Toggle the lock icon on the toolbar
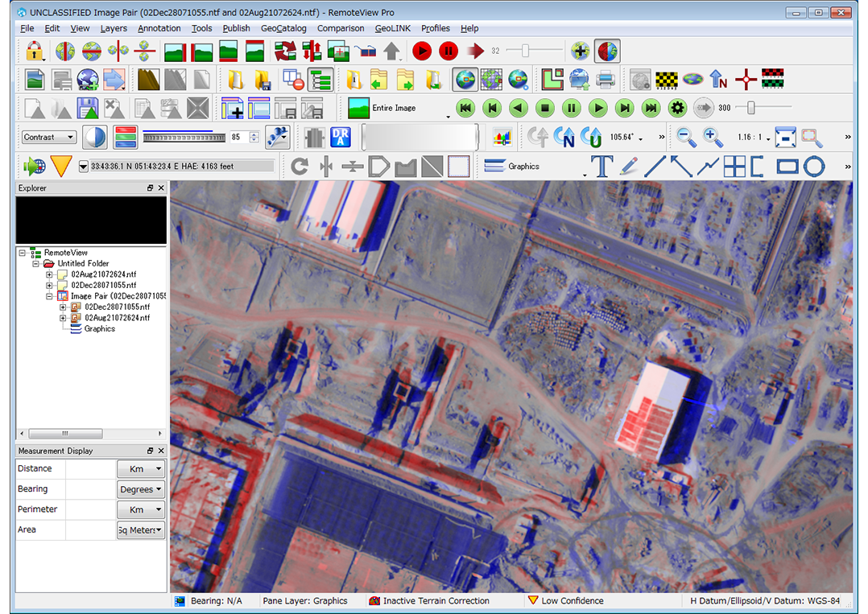Screen dimensions: 868x614 [x=35, y=51]
